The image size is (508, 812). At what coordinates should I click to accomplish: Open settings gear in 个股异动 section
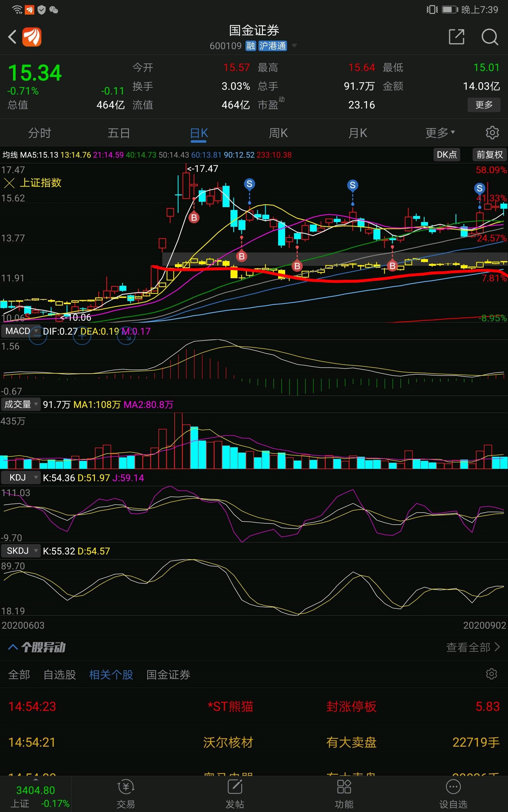491,674
